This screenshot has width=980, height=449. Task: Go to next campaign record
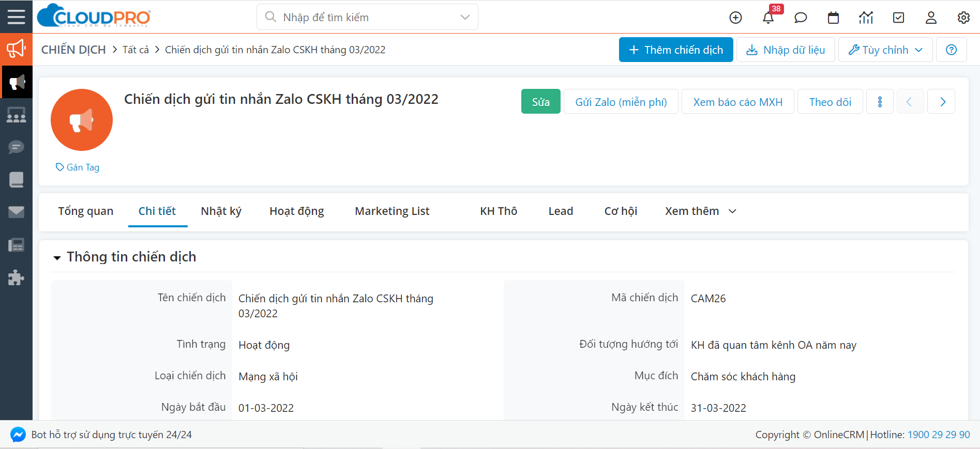(941, 101)
